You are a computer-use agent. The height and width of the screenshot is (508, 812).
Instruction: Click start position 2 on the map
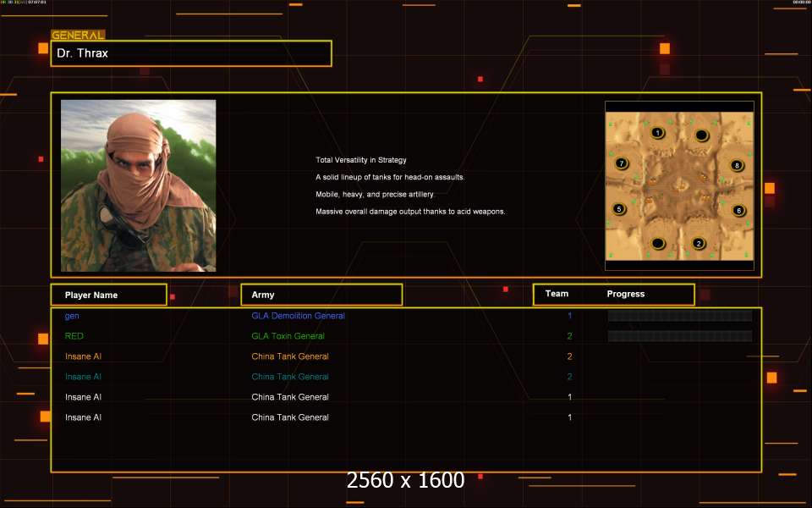pos(699,244)
